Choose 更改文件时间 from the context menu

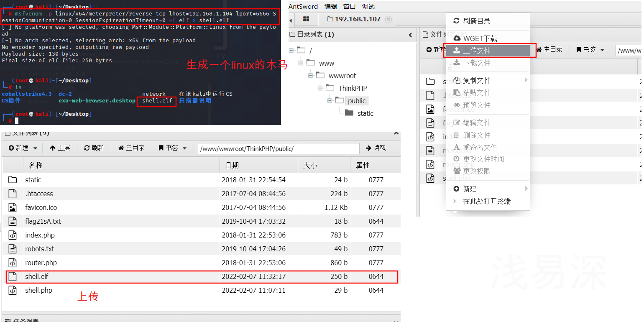click(x=488, y=159)
